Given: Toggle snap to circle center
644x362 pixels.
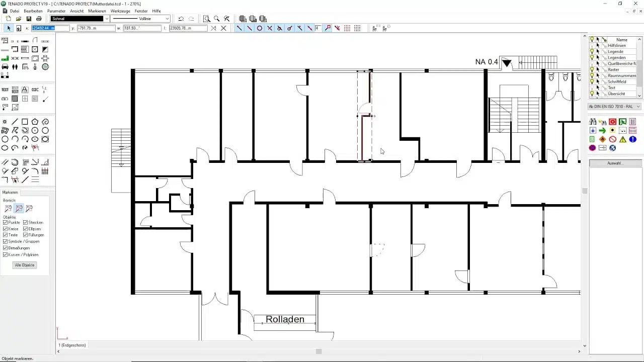Looking at the screenshot, I should [x=260, y=28].
